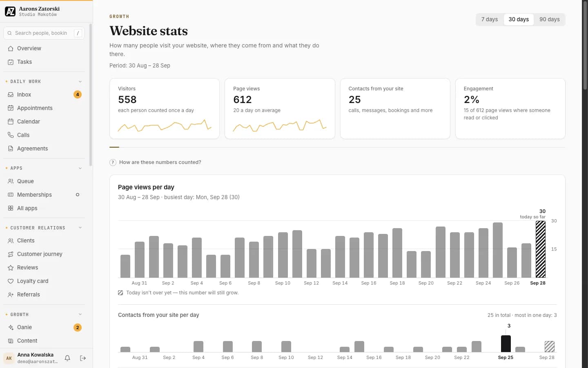This screenshot has height=368, width=588.
Task: Collapse the Growth section chevron
Action: coord(80,314)
